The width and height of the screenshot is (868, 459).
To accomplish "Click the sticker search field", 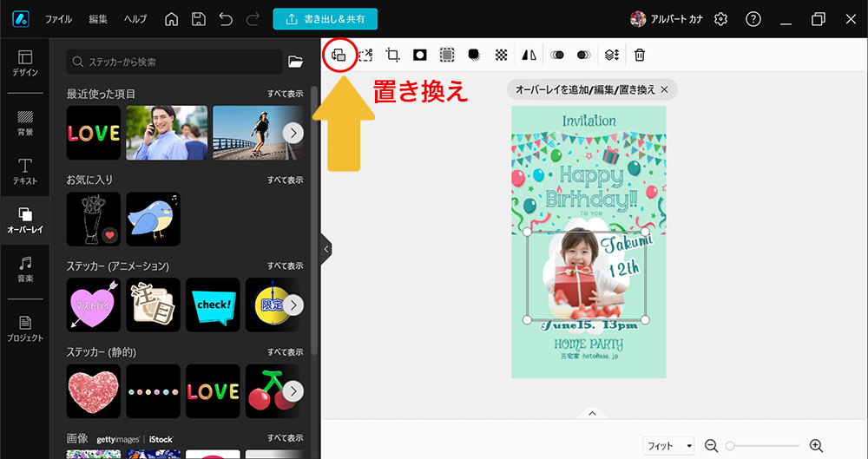I will [x=174, y=62].
